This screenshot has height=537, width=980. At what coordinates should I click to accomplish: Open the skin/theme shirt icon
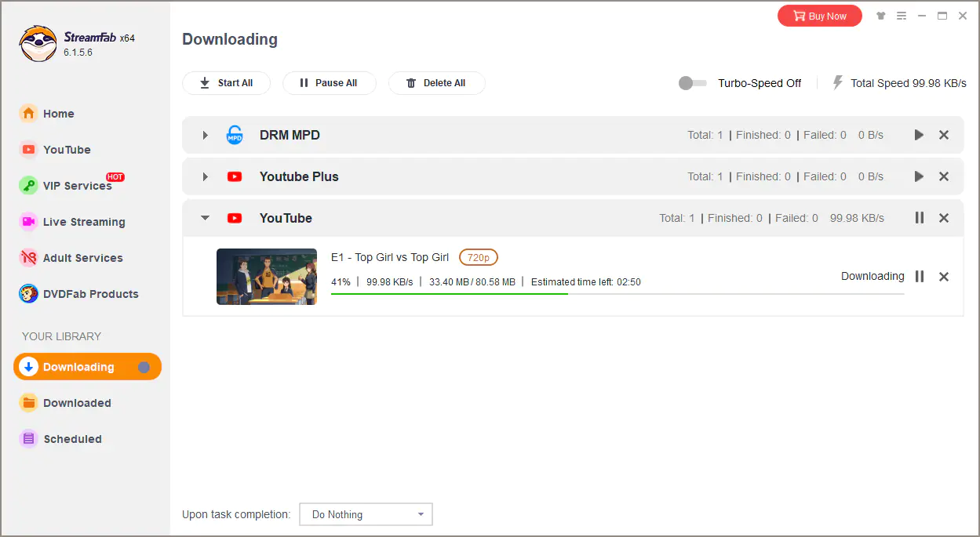881,16
